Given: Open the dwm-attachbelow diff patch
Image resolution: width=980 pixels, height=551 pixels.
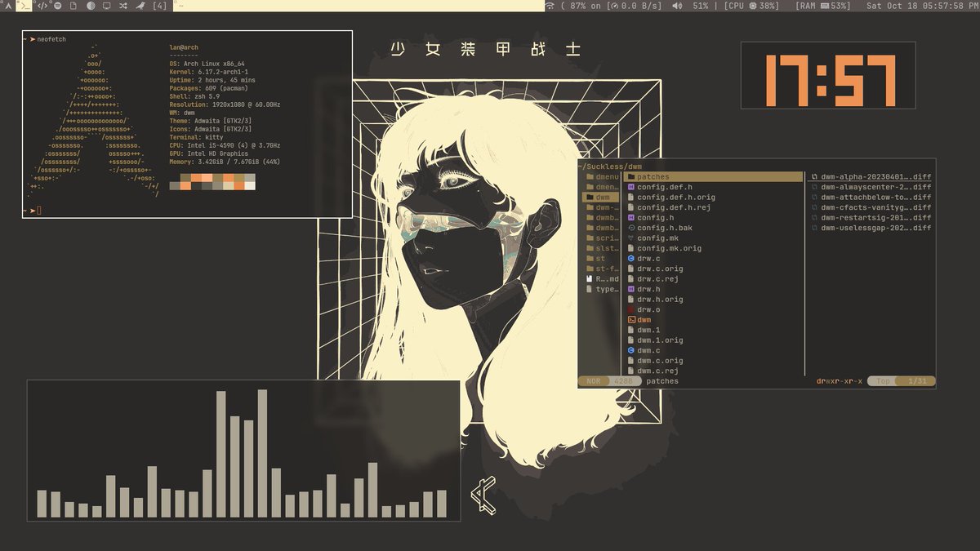Looking at the screenshot, I should pyautogui.click(x=871, y=198).
